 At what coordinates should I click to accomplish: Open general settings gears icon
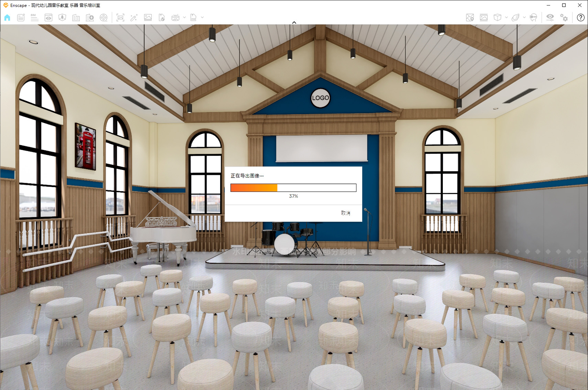point(564,18)
